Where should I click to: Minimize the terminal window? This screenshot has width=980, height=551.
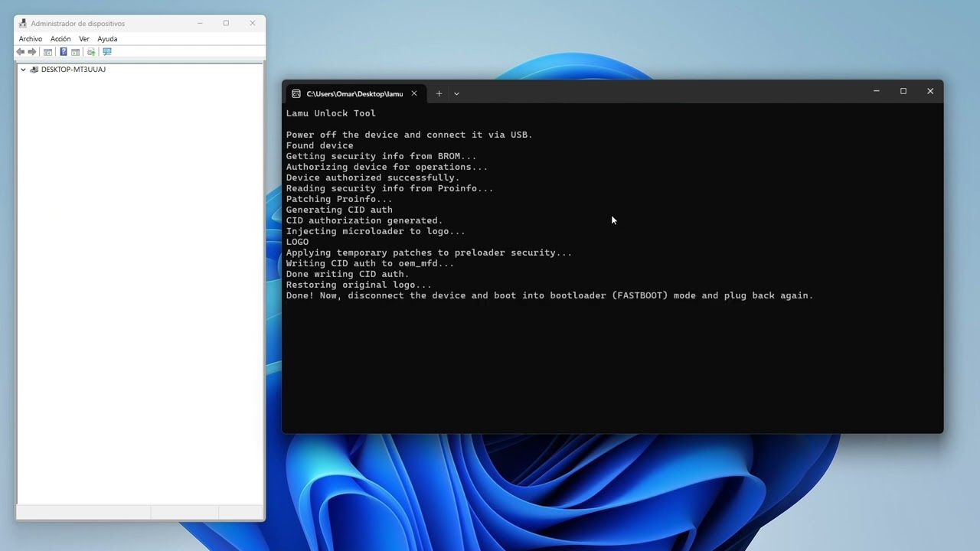click(x=877, y=91)
